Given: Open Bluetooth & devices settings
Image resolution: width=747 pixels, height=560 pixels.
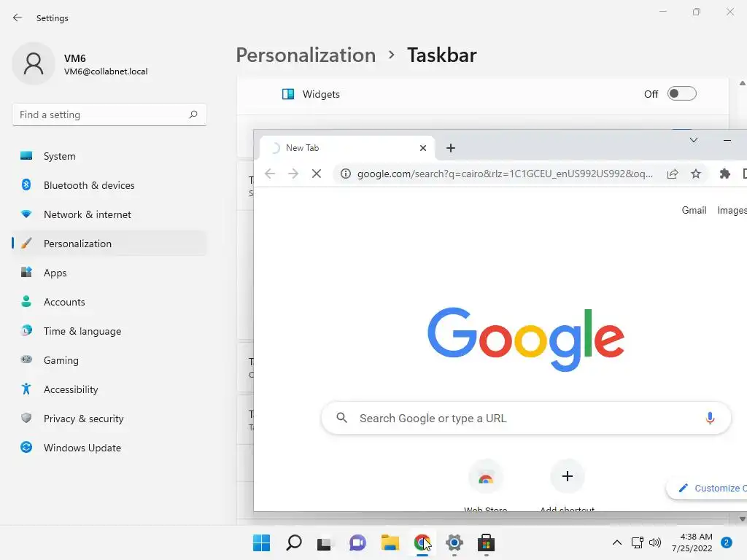Looking at the screenshot, I should pos(109,185).
